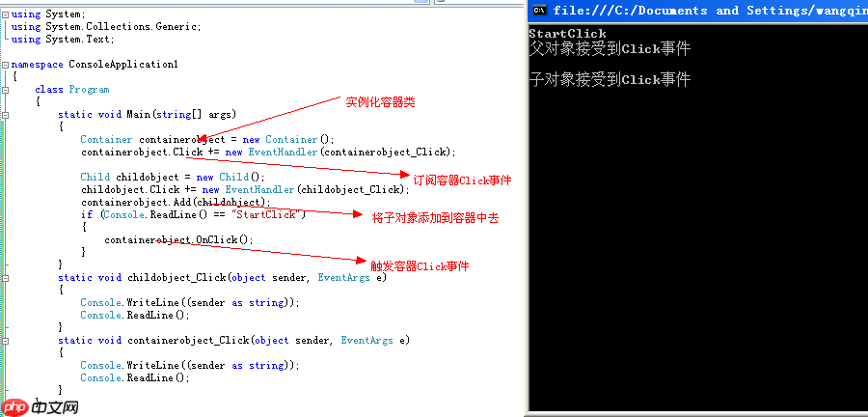
Task: Click the 'containerobject_Click' method name in its declaration
Action: (188, 340)
